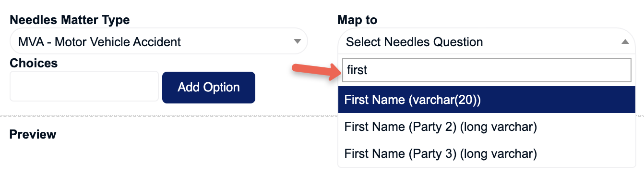Screen dimensions: 644x179
Task: Click the Add Option button
Action: click(209, 88)
